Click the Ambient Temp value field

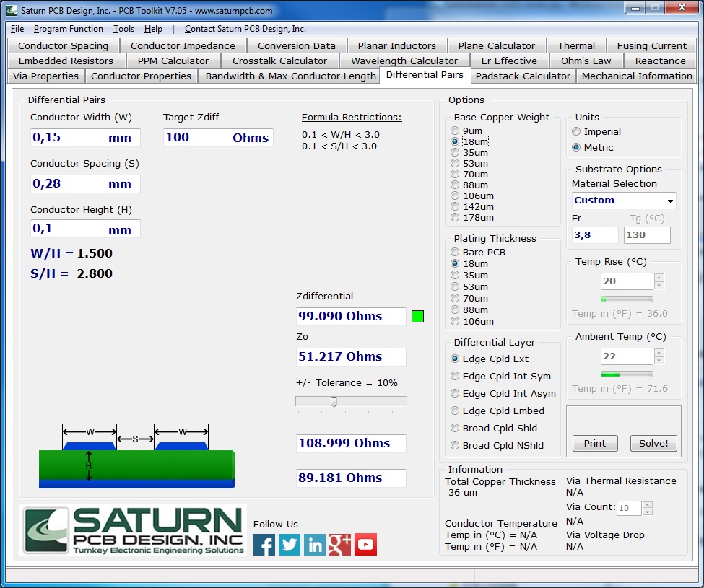[627, 356]
